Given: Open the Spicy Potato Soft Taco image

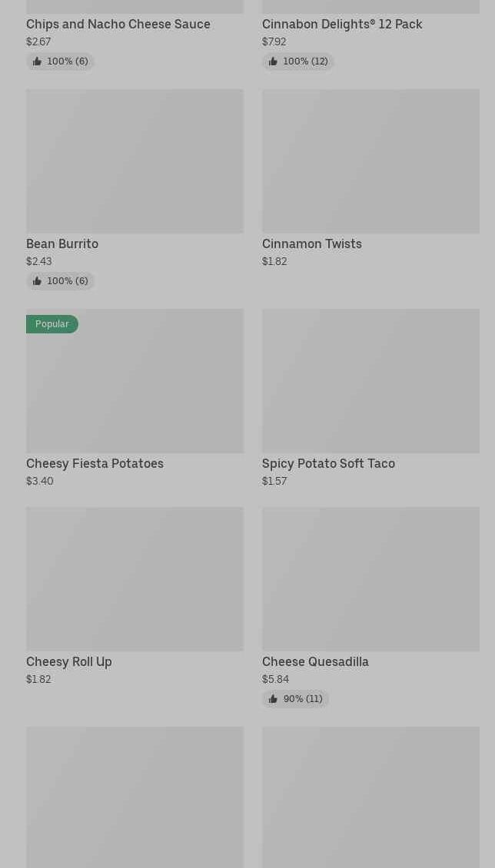Looking at the screenshot, I should (x=370, y=381).
